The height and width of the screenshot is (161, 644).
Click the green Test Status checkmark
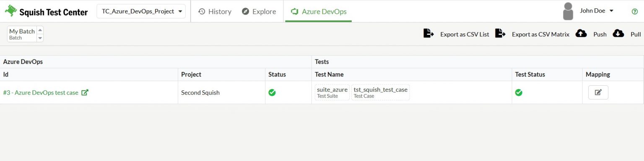(x=519, y=92)
